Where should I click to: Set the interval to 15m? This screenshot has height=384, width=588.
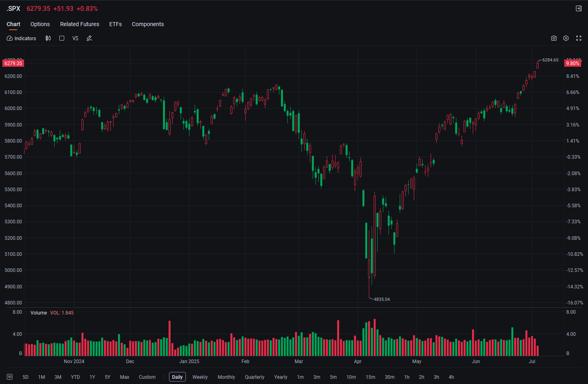pos(370,377)
